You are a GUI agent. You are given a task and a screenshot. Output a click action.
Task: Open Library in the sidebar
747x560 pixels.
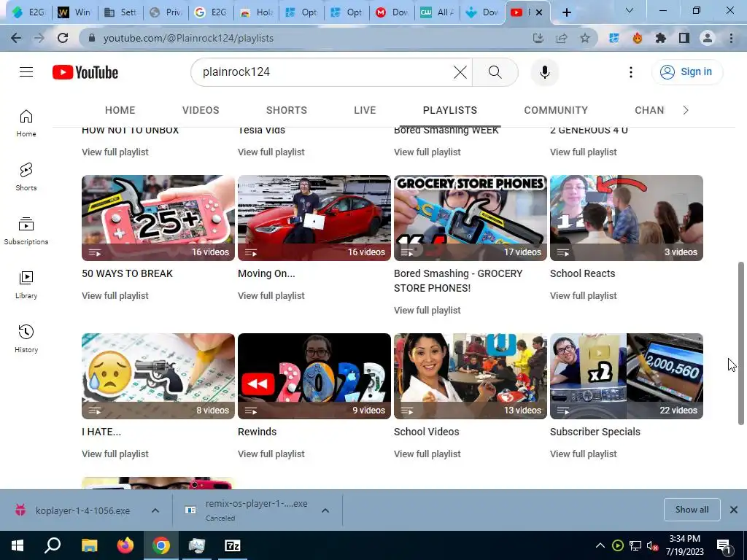pyautogui.click(x=26, y=285)
